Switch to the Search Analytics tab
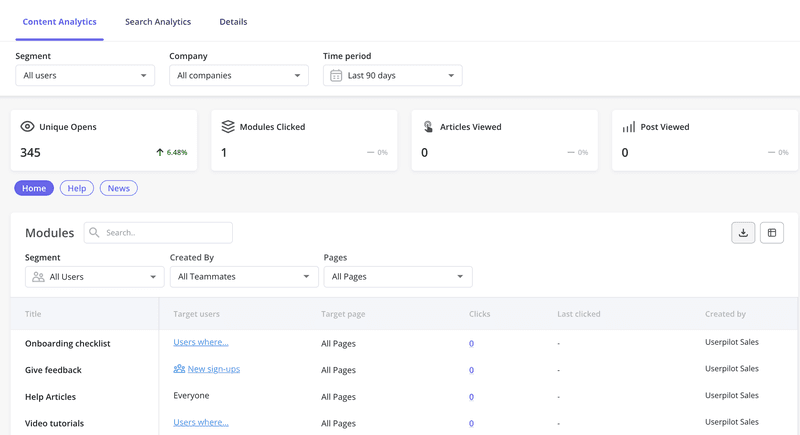The image size is (800, 435). [158, 22]
